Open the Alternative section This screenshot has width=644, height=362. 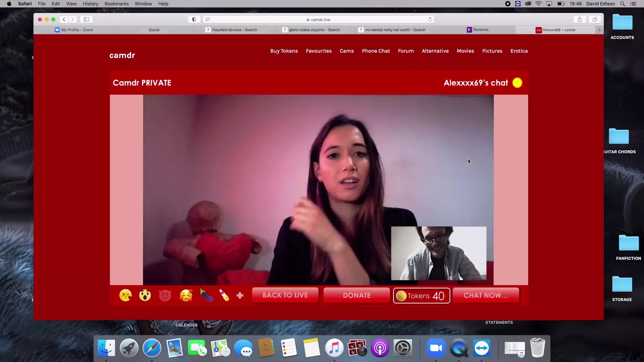click(x=435, y=51)
